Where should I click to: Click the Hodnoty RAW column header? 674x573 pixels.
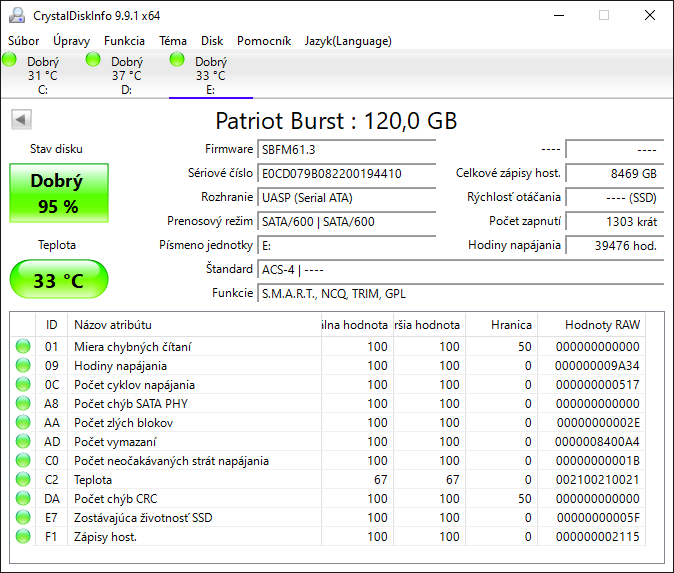(x=591, y=325)
